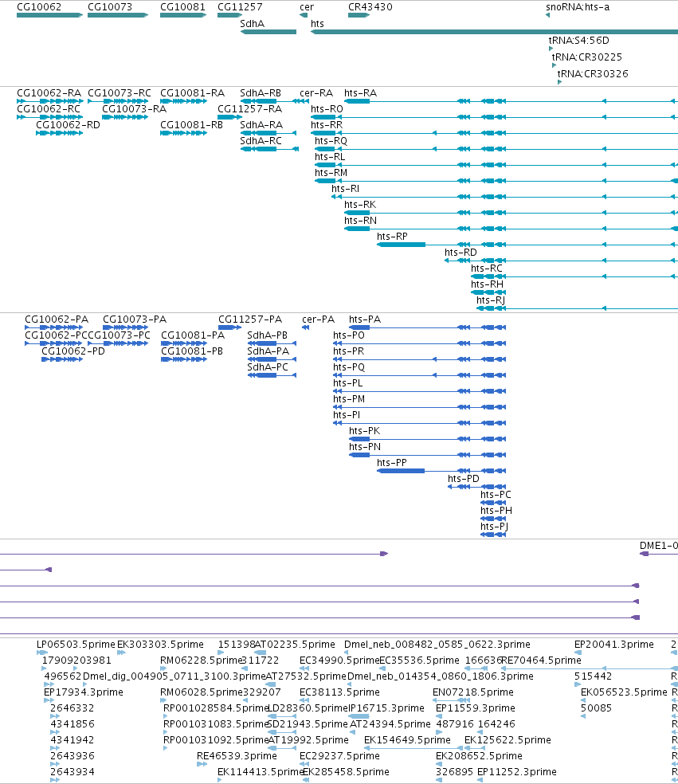Click the RE46539.3prime EST label

point(237,756)
